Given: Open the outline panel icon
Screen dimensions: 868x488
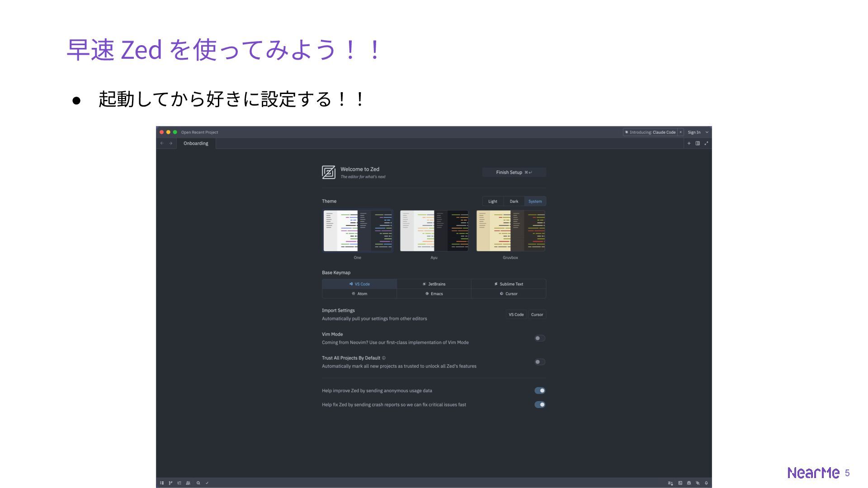Looking at the screenshot, I should [x=179, y=483].
